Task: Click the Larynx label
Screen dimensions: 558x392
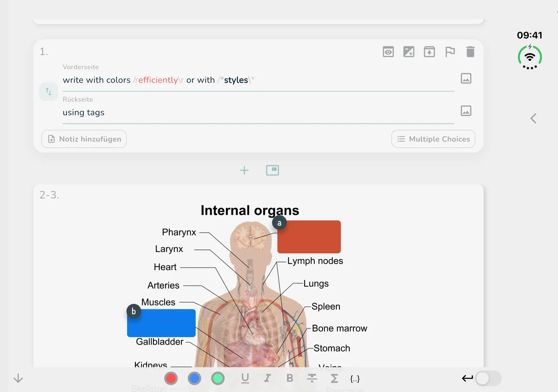Action: pyautogui.click(x=169, y=249)
